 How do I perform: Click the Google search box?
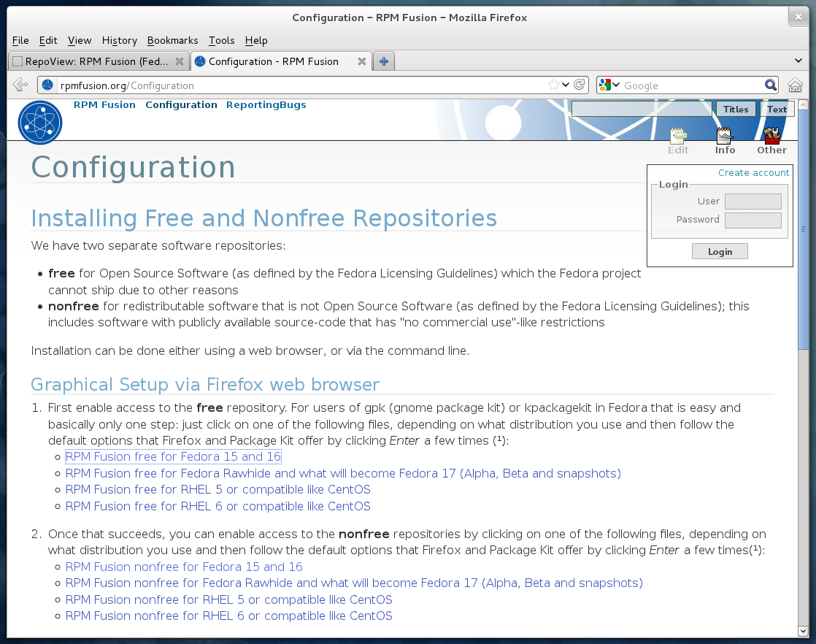point(692,85)
